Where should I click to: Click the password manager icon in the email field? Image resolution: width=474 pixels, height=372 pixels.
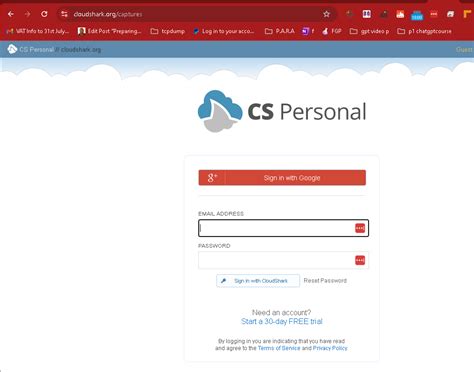[x=360, y=228]
